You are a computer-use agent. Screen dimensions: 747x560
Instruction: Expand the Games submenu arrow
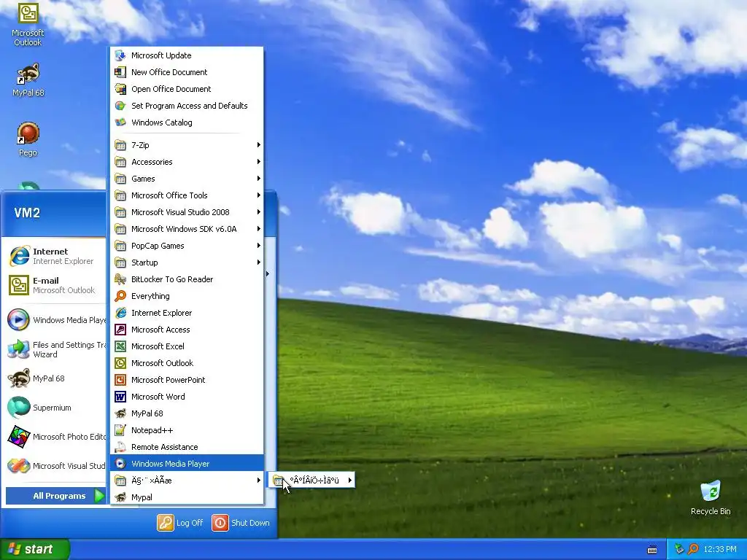pos(259,179)
